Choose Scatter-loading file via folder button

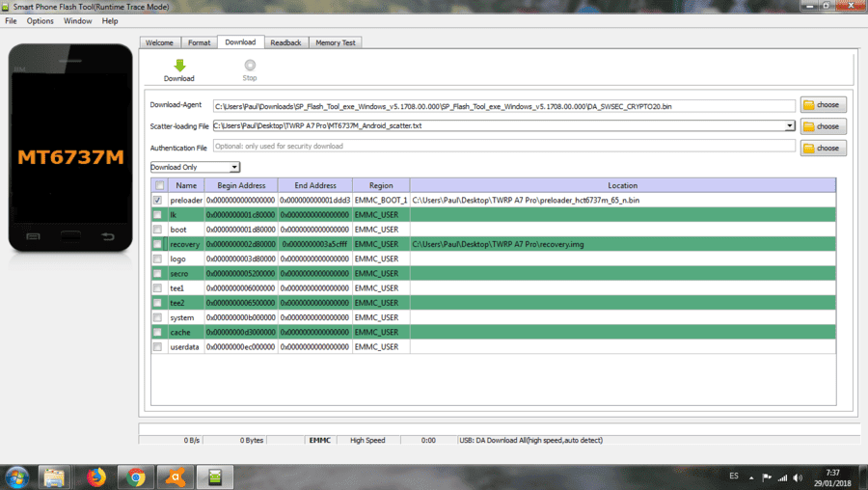pyautogui.click(x=823, y=126)
